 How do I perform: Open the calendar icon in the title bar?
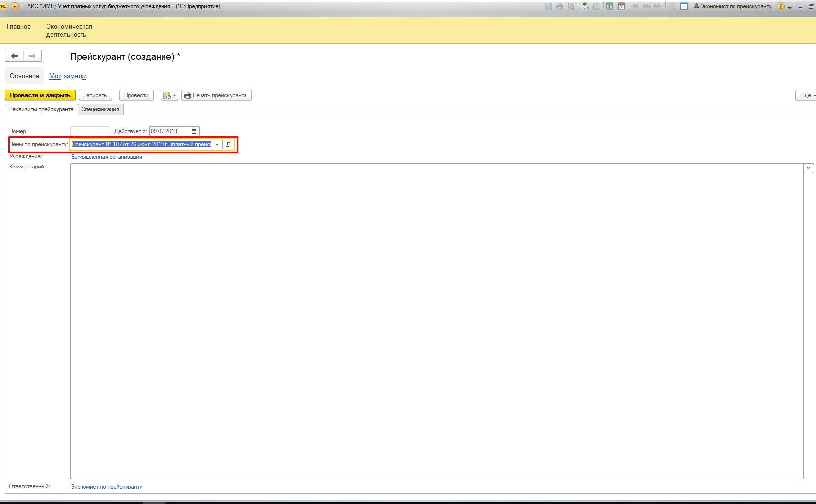coord(621,6)
